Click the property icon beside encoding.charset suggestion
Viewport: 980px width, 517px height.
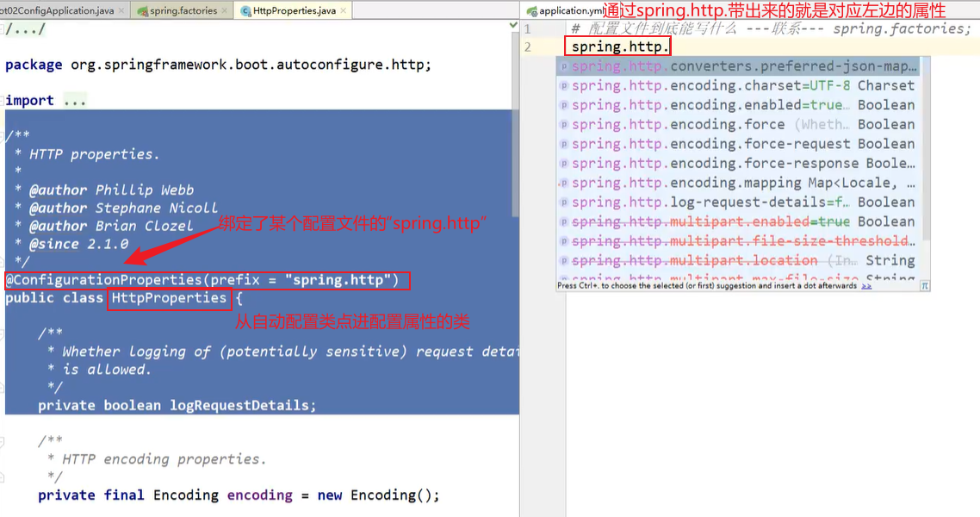coord(563,85)
